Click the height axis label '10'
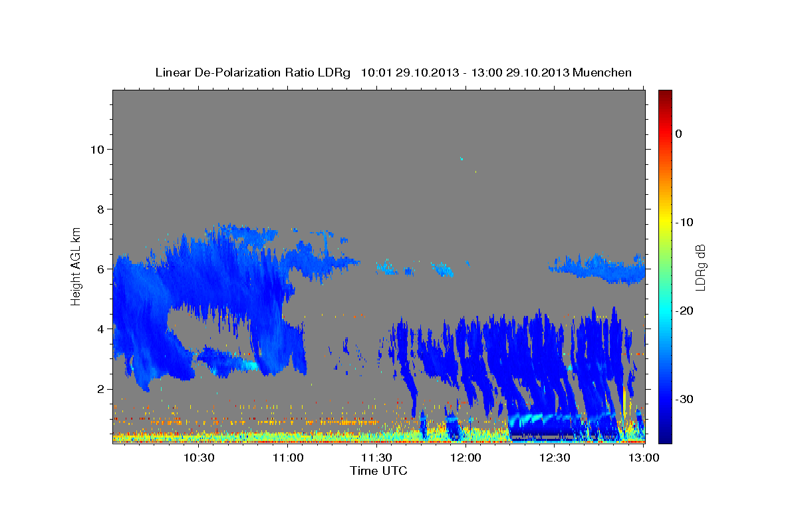798x532 pixels. (x=98, y=149)
